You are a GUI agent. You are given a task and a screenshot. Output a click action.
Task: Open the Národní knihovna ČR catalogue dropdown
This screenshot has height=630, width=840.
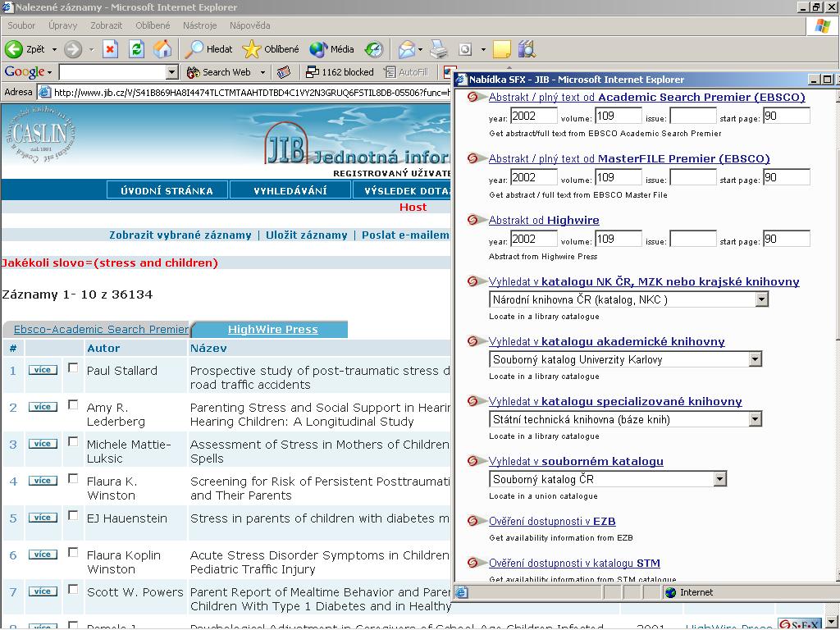(x=762, y=300)
